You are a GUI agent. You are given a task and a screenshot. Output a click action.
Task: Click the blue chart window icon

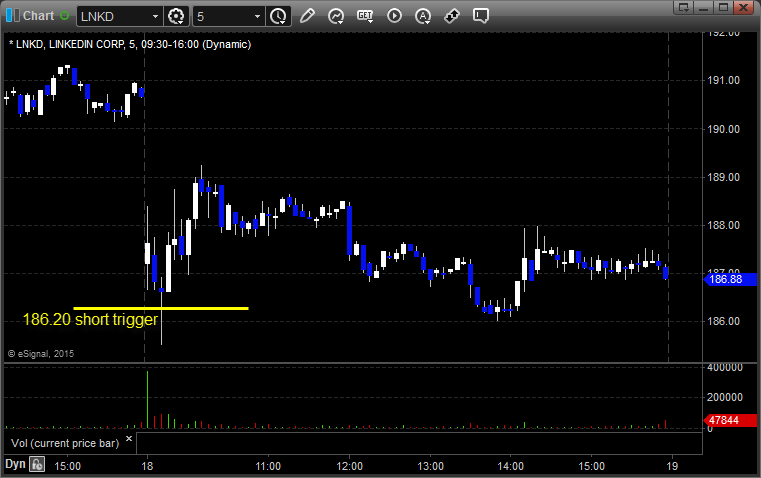[13, 16]
